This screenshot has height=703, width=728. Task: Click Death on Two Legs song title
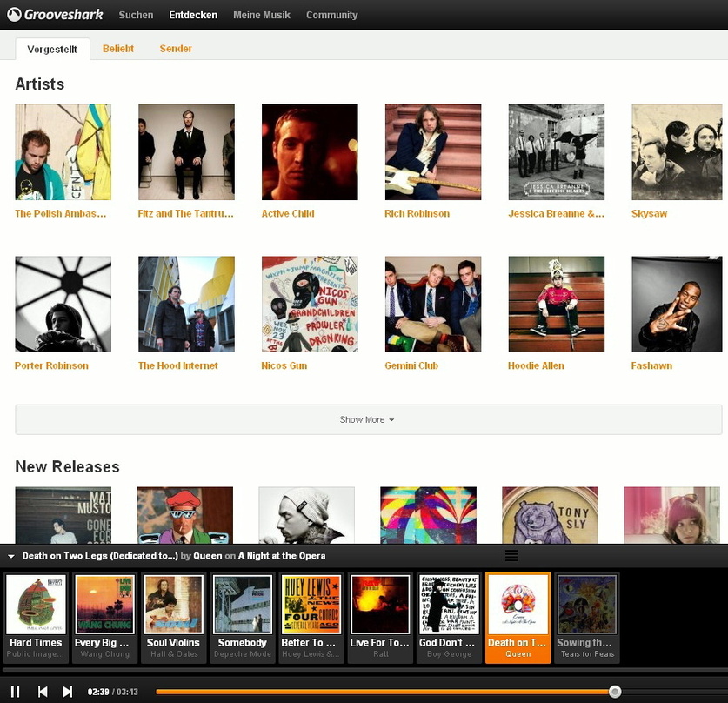coord(100,556)
